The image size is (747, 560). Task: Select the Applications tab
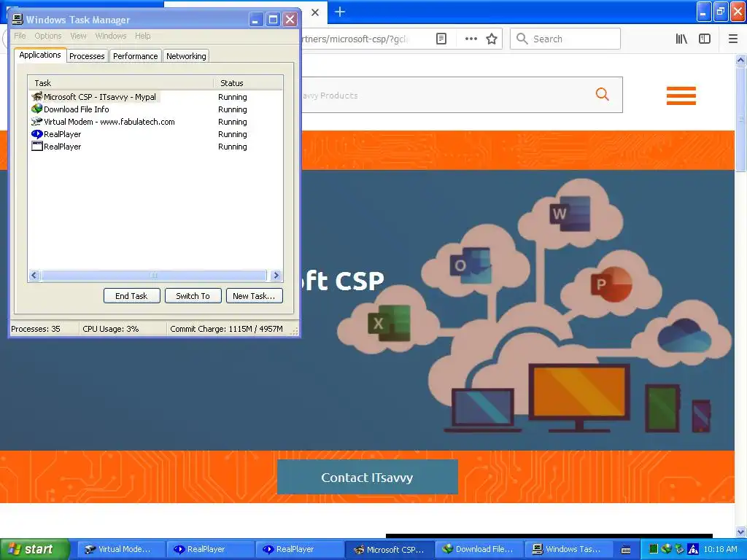point(40,55)
